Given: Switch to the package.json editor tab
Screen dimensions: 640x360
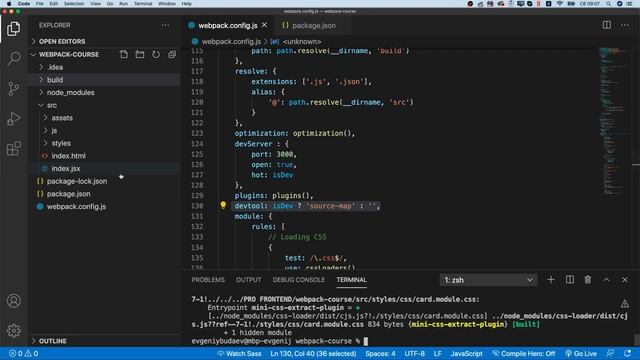Looking at the screenshot, I should click(314, 25).
